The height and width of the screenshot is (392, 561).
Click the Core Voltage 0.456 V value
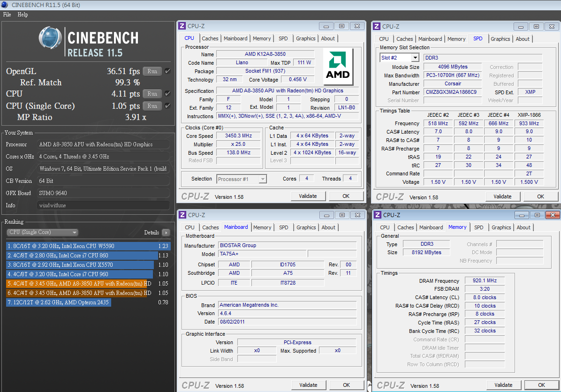(298, 79)
